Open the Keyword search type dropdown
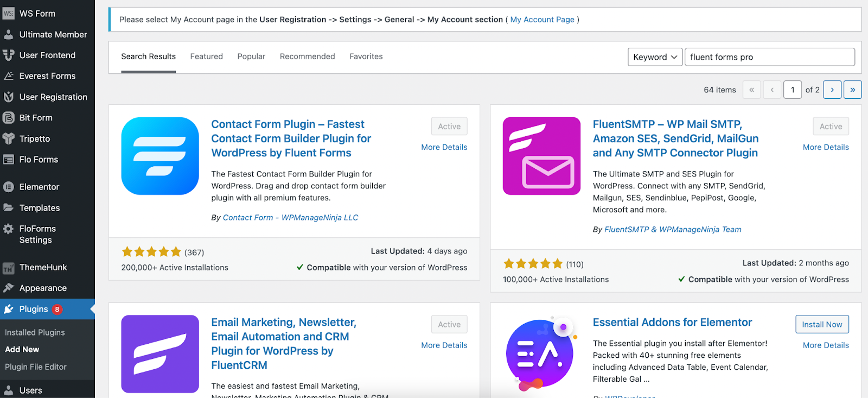 click(655, 57)
